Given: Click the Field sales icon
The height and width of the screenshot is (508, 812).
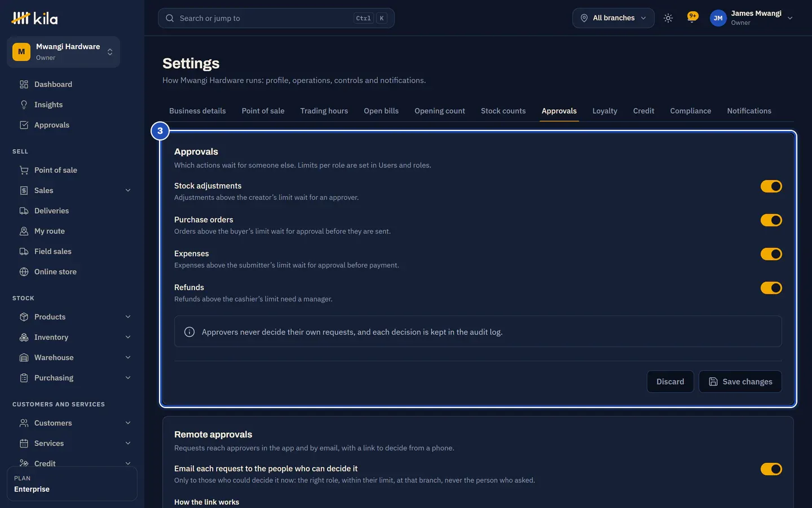Looking at the screenshot, I should click(x=24, y=252).
